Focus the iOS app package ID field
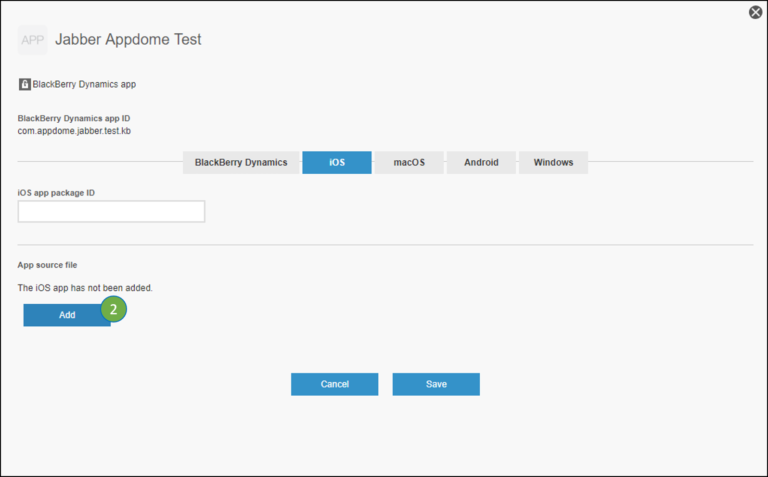The height and width of the screenshot is (477, 768). tap(111, 211)
